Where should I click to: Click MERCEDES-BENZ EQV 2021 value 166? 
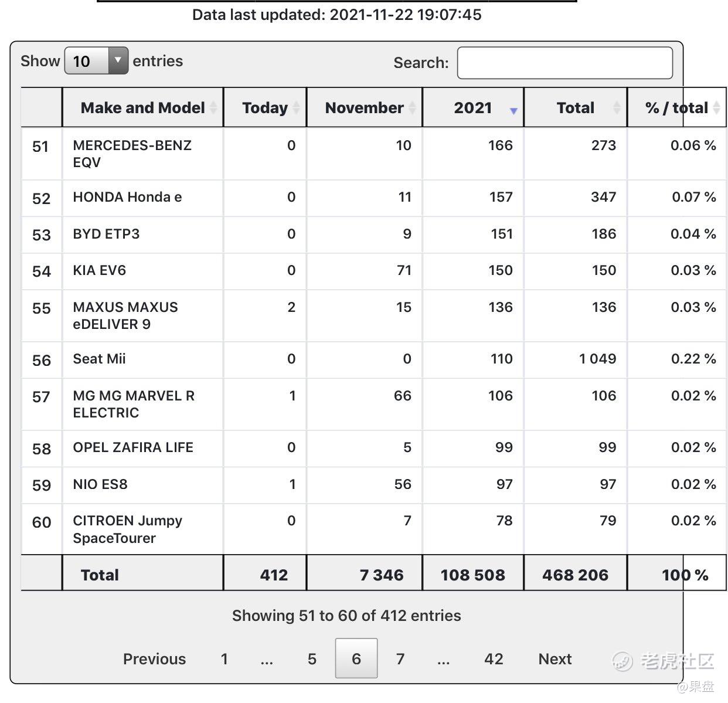click(501, 145)
